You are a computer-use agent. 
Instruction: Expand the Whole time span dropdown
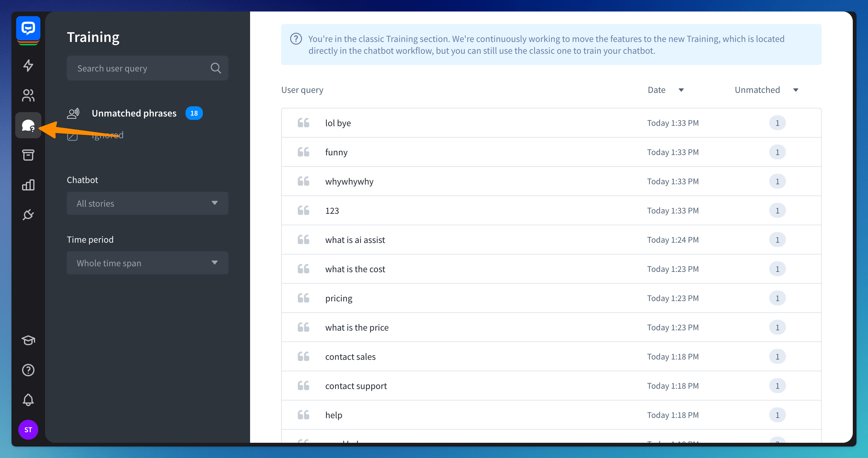tap(147, 263)
